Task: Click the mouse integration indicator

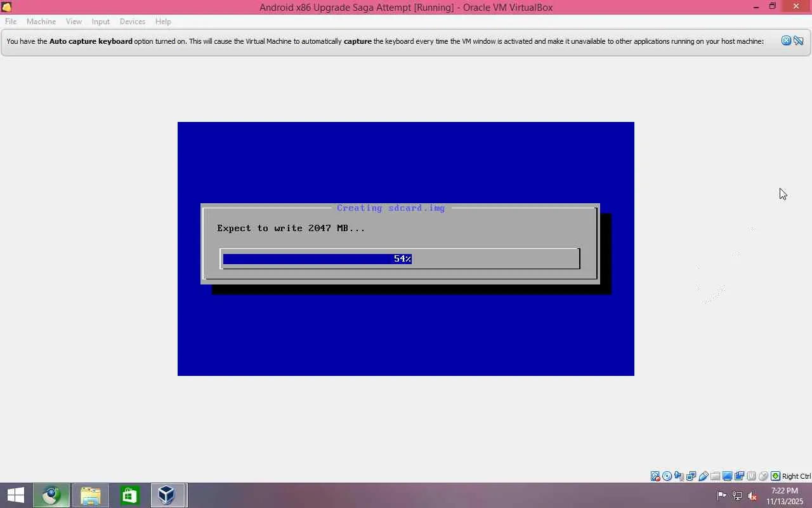Action: [764, 476]
